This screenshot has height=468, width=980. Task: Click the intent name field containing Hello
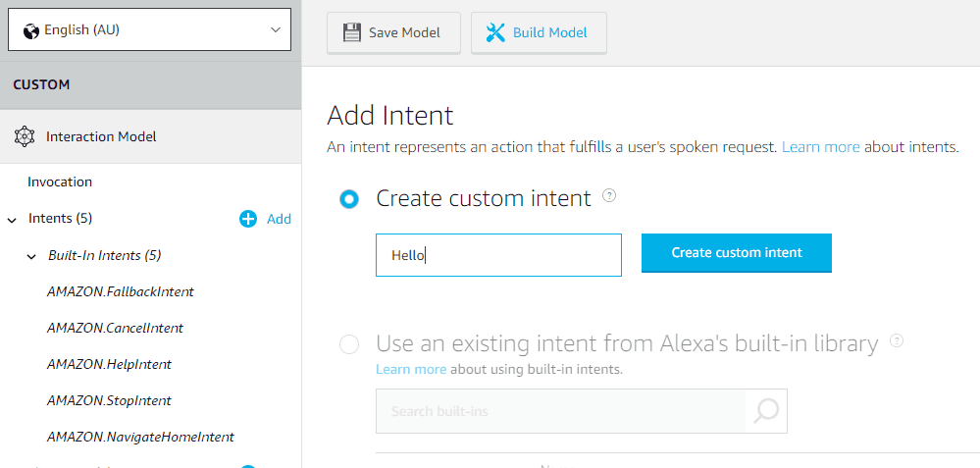click(x=498, y=255)
